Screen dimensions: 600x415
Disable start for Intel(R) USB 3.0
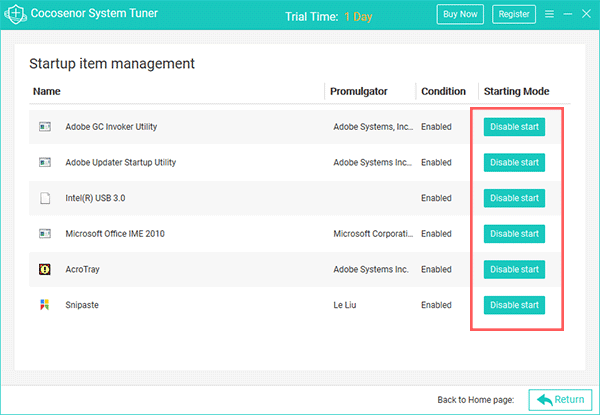[514, 198]
